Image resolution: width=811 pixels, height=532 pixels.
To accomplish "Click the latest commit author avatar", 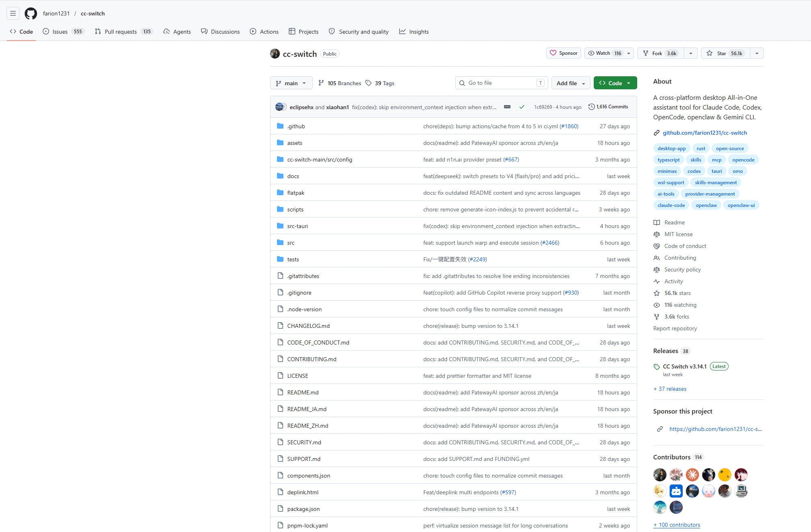I will tap(279, 107).
